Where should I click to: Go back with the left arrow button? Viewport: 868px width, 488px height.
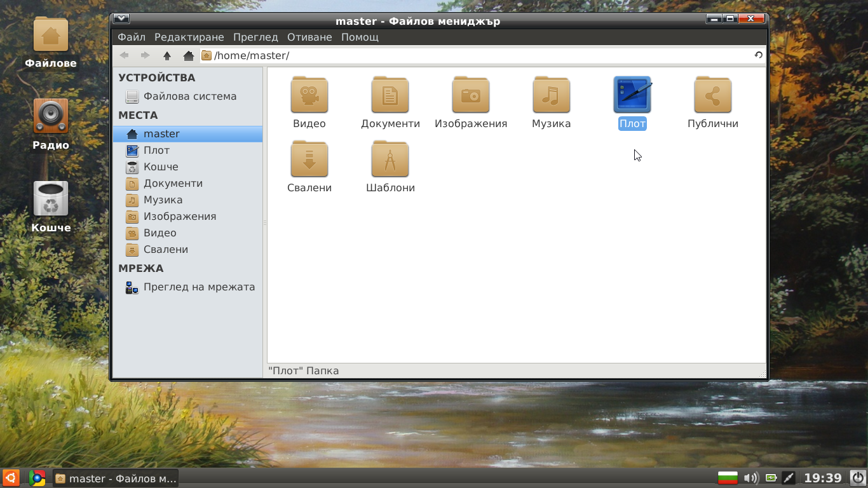click(125, 56)
